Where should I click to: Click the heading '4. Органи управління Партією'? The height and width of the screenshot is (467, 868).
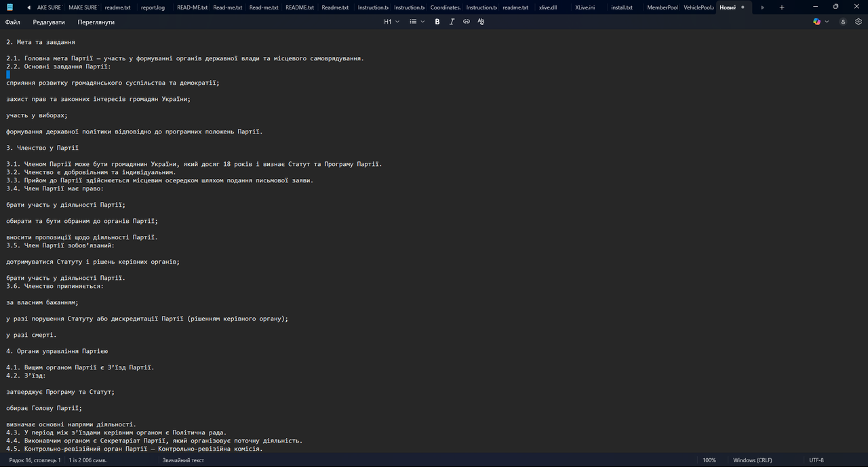click(57, 351)
